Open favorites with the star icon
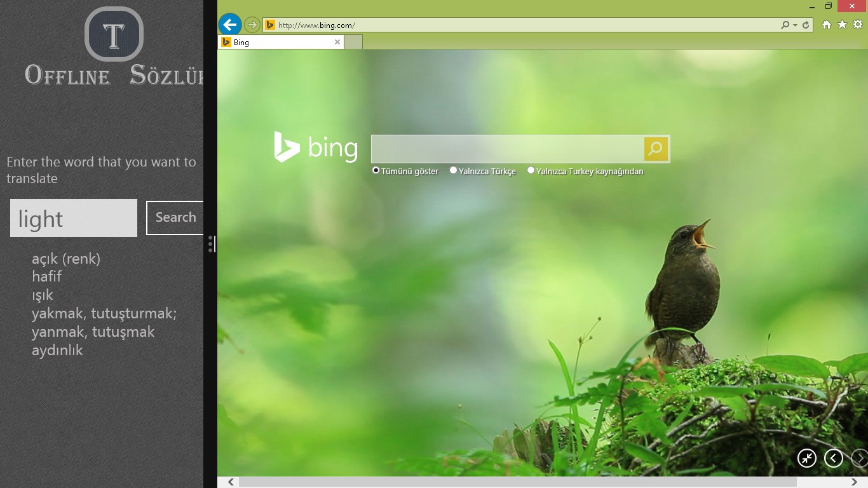The image size is (868, 488). pos(842,25)
